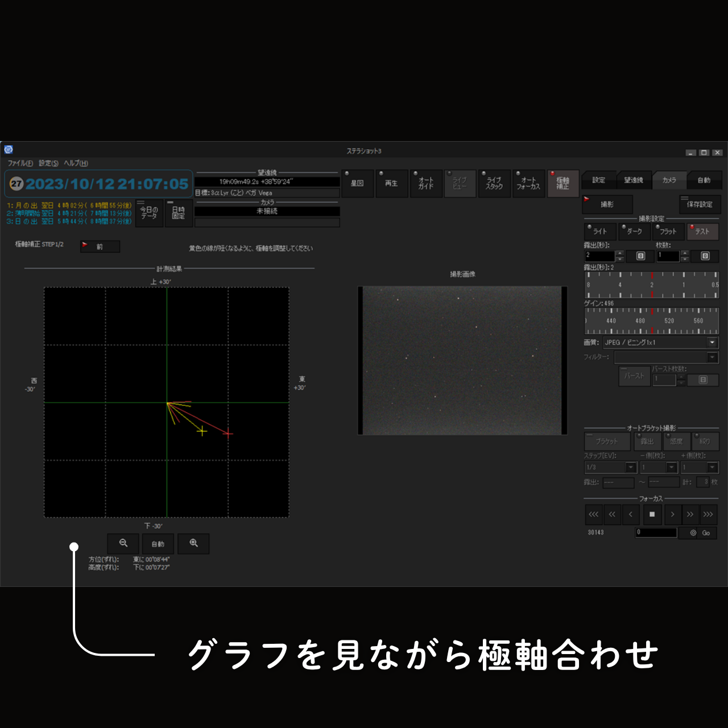The height and width of the screenshot is (728, 728).
Task: Step focus one notch with single-right arrow
Action: (672, 515)
